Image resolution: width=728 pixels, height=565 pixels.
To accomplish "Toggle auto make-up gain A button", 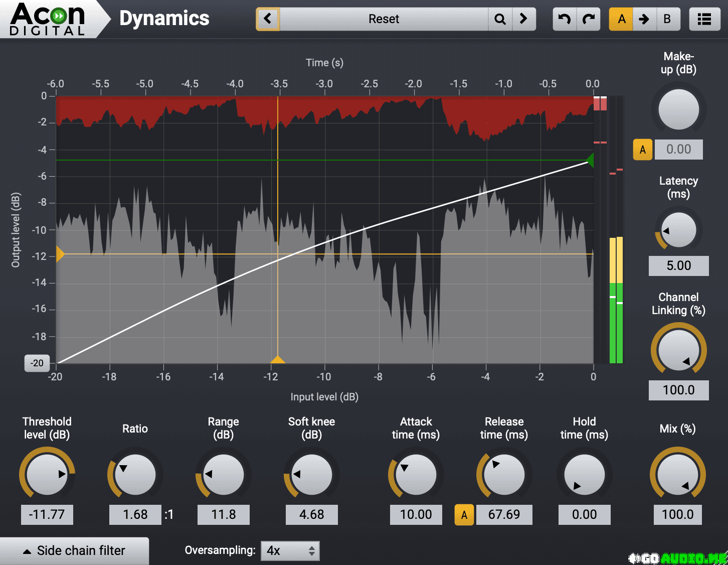I will [x=642, y=150].
